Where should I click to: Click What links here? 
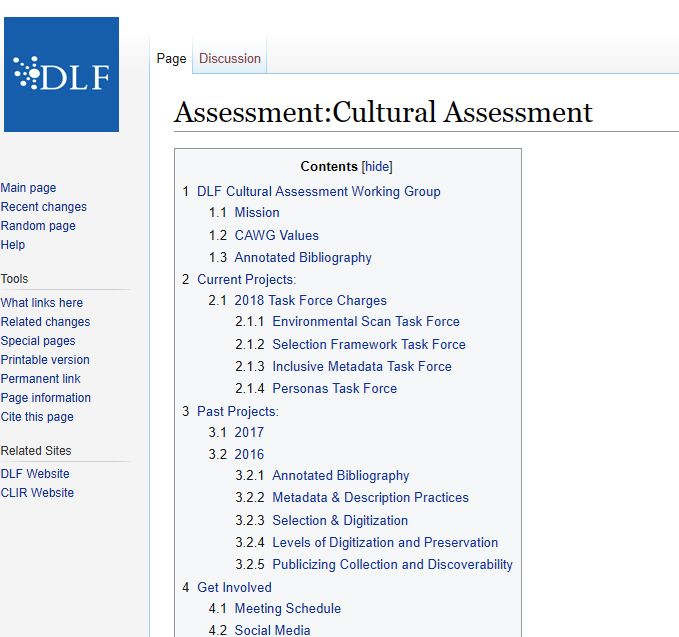(x=42, y=303)
